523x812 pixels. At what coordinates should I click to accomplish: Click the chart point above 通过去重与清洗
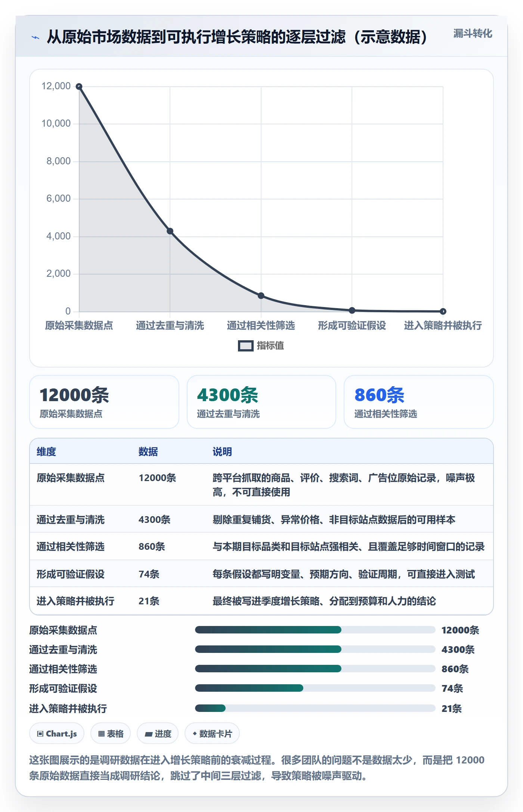coord(170,231)
